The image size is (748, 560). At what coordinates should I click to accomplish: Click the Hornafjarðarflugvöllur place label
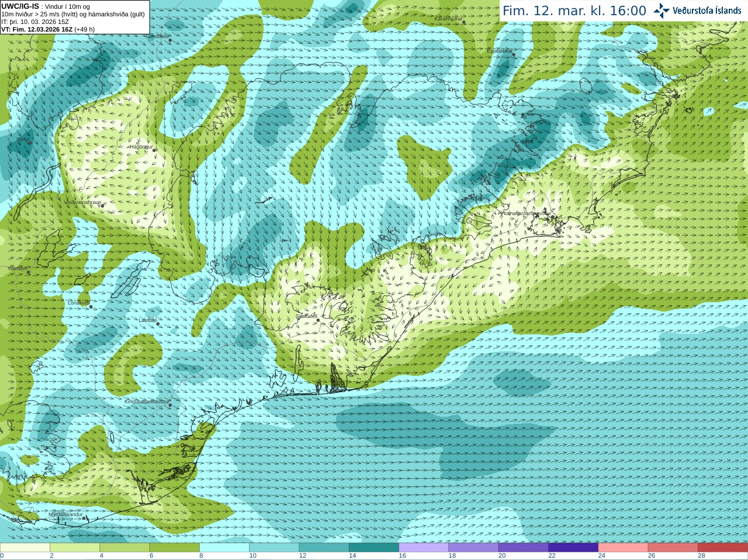[525, 213]
